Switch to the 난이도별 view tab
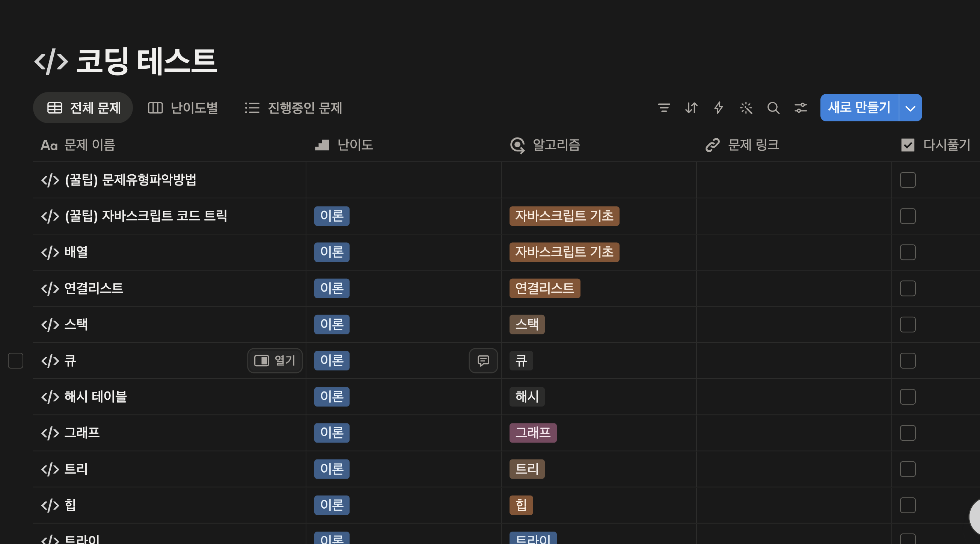The height and width of the screenshot is (544, 980). (x=183, y=108)
